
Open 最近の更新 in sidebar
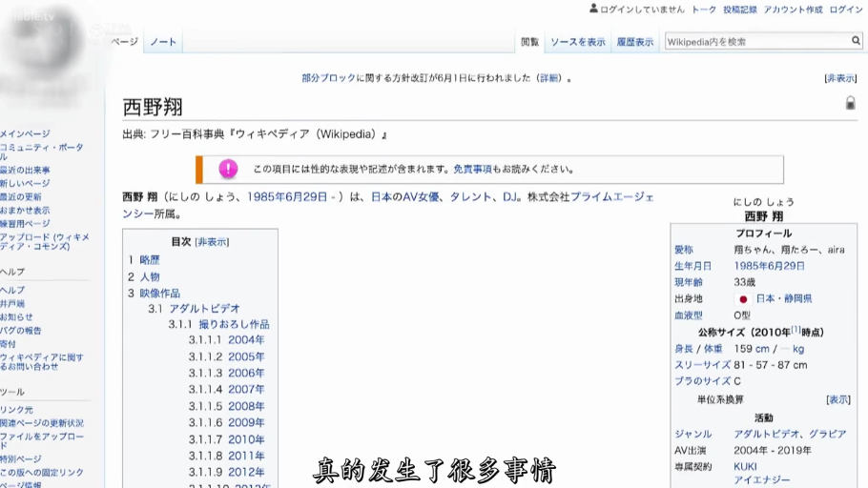[21, 196]
